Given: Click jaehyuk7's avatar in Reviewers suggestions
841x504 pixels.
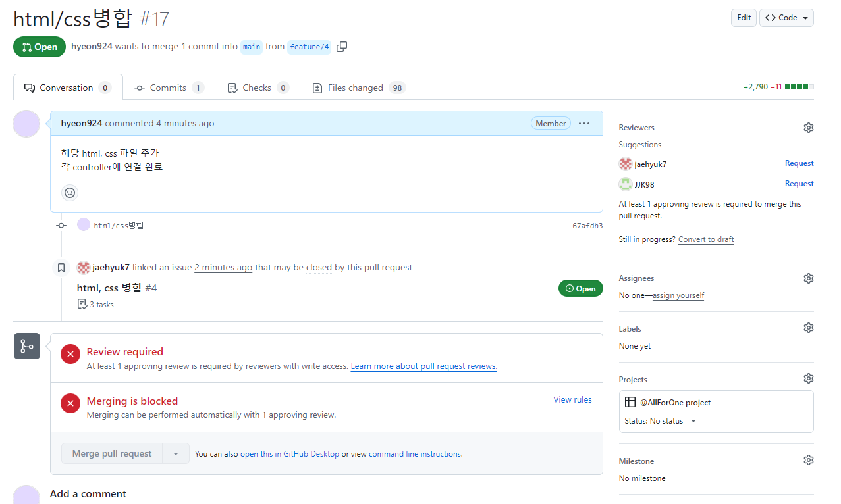Looking at the screenshot, I should 624,163.
